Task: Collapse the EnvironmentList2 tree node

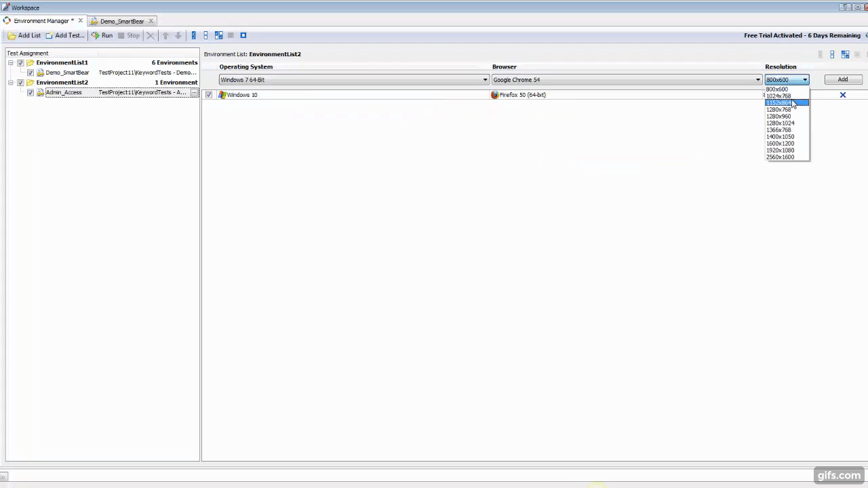Action: (11, 83)
